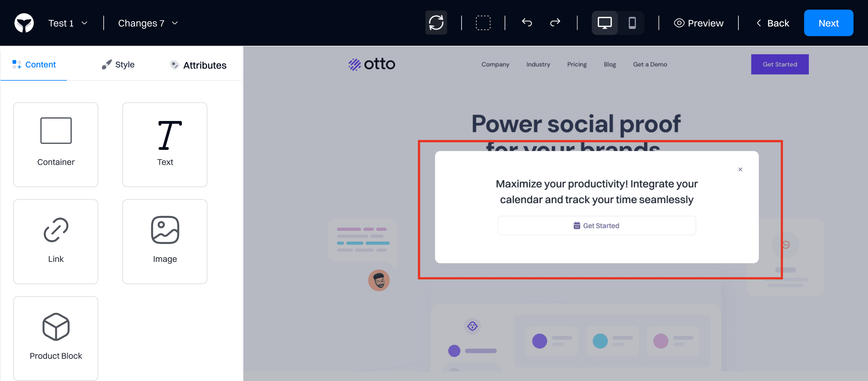Add an Image block
This screenshot has height=381, width=868.
click(x=165, y=241)
